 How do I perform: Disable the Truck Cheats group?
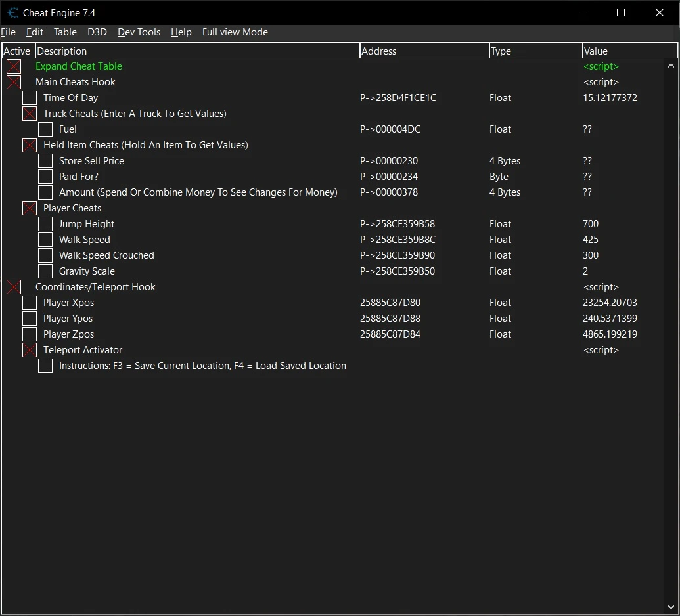point(29,113)
